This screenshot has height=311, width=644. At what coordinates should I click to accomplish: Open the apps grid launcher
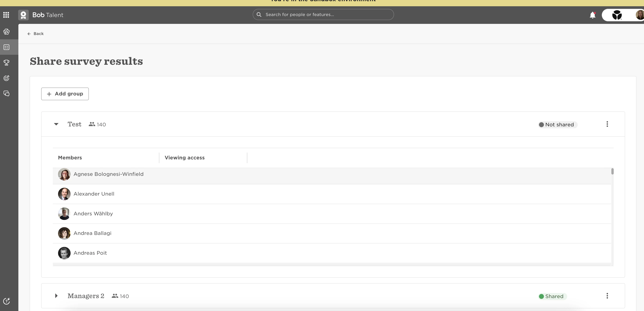tap(6, 15)
